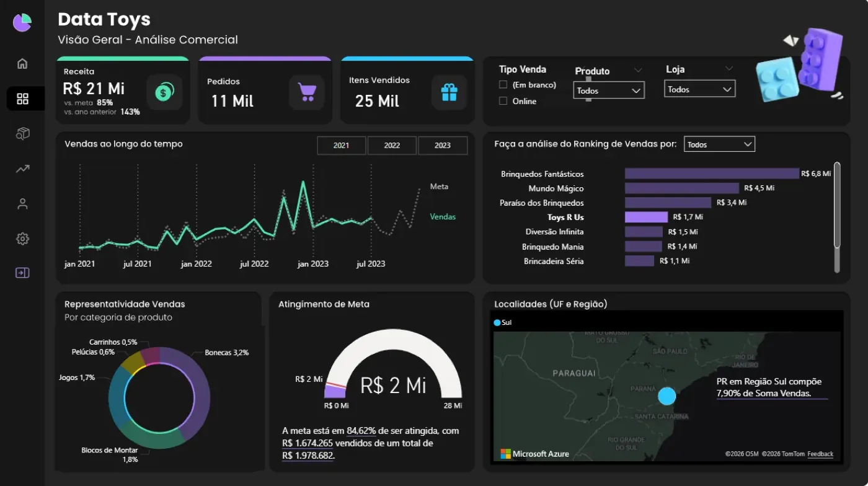Expand the chevron beside Produto header
This screenshot has height=486, width=868.
tap(638, 70)
